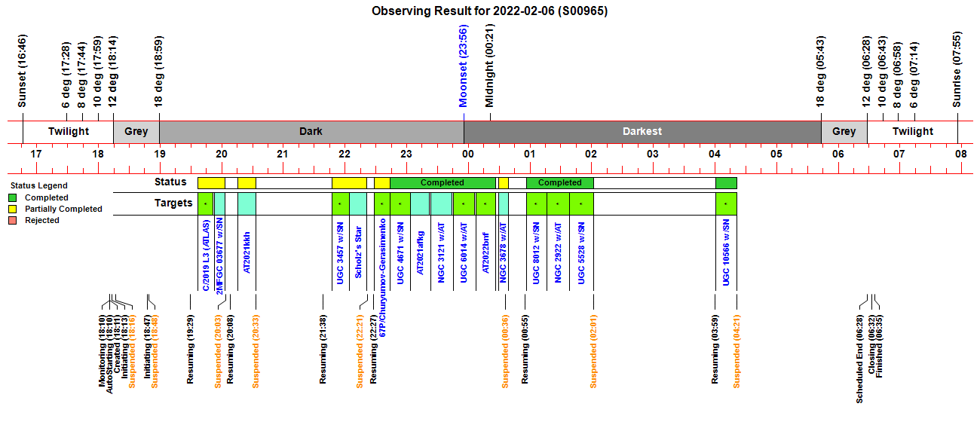
Task: Click the Darkest sky band
Action: 642,131
